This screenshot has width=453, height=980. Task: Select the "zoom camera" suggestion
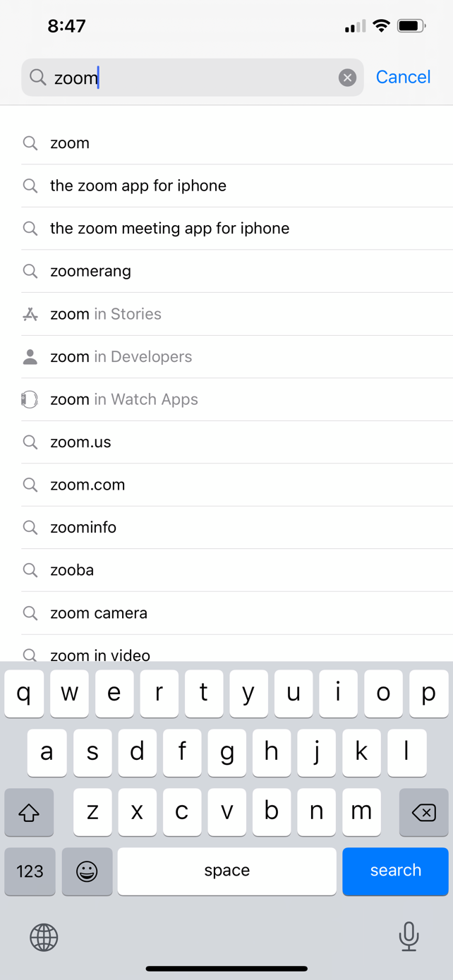tap(99, 613)
